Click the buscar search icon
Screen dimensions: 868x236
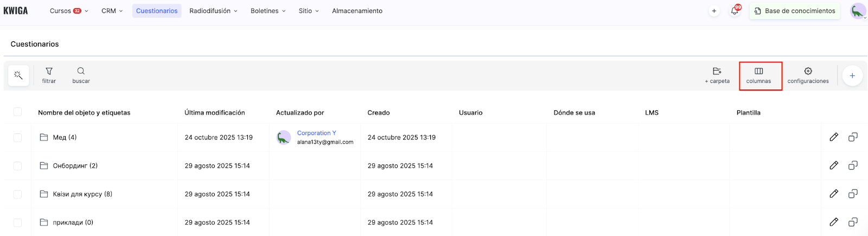[x=81, y=75]
